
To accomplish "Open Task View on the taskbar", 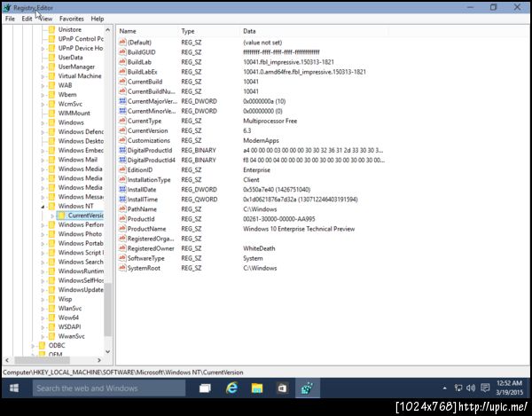I will 205,388.
